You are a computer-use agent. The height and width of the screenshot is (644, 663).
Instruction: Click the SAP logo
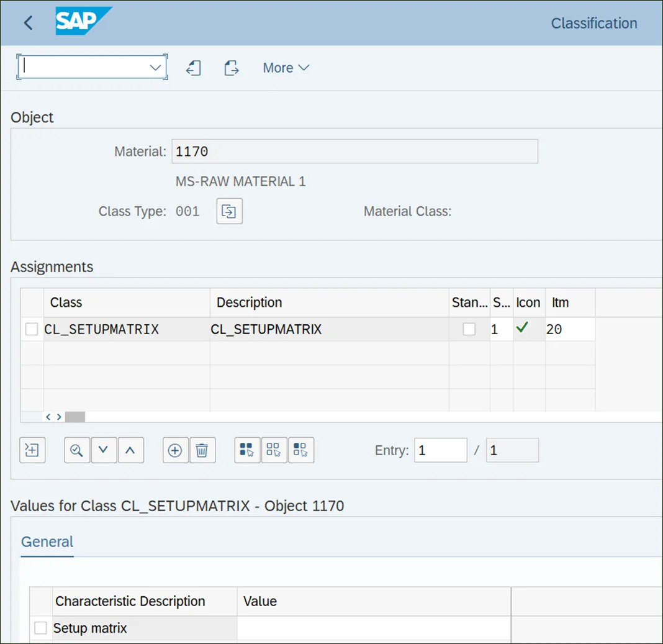click(83, 22)
